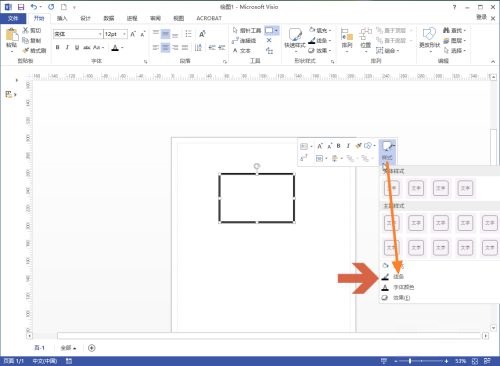Click the Styles button on the mini toolbar
This screenshot has height=366, width=500.
pos(387,151)
